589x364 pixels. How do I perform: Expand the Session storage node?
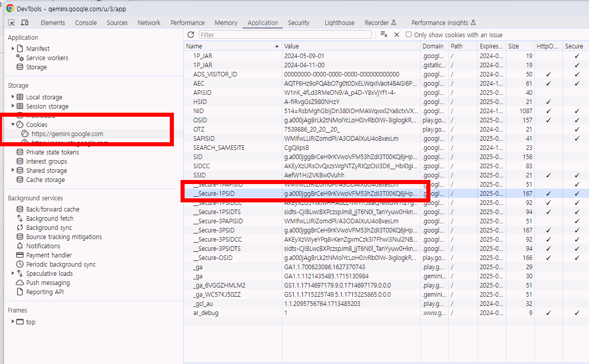(x=13, y=107)
